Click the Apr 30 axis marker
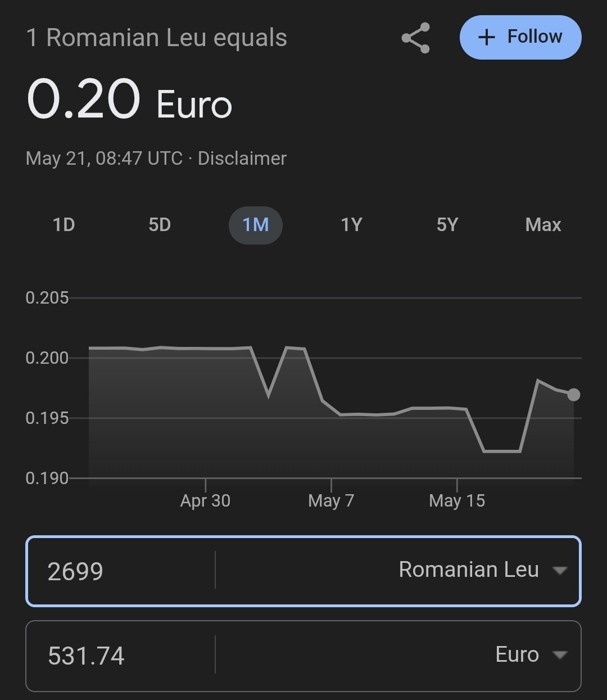 (x=205, y=500)
